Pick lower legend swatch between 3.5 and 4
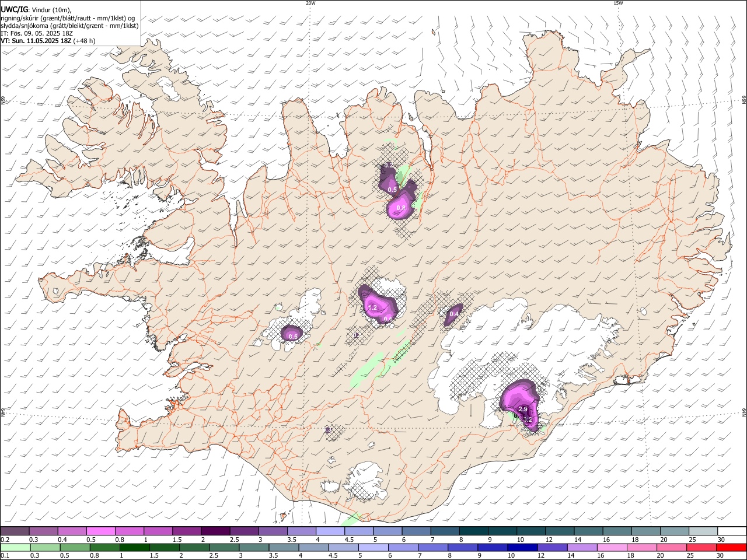 click(x=284, y=548)
